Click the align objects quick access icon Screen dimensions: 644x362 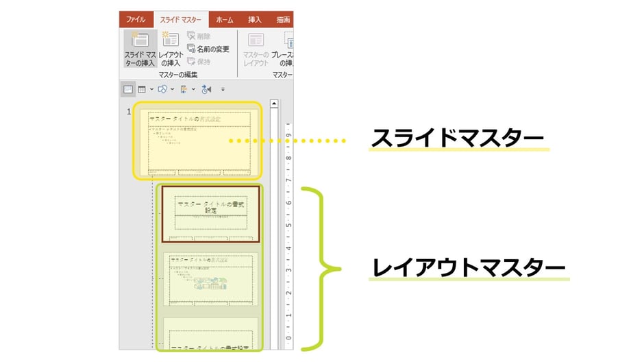[x=184, y=89]
